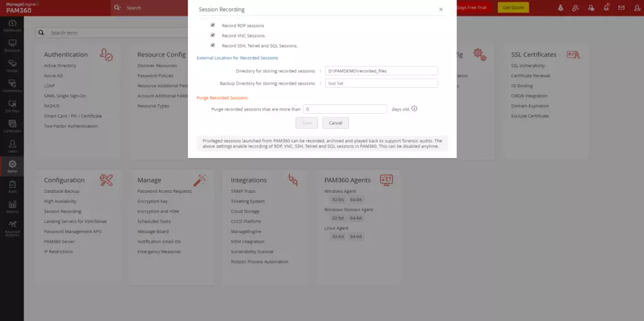
Task: Open Resources in the left sidebar
Action: click(13, 46)
